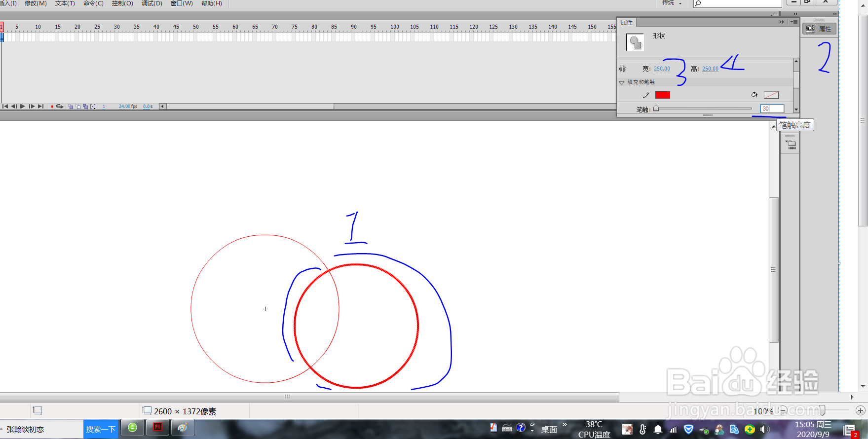The width and height of the screenshot is (868, 439).
Task: Open the red stroke color swatch
Action: [663, 95]
